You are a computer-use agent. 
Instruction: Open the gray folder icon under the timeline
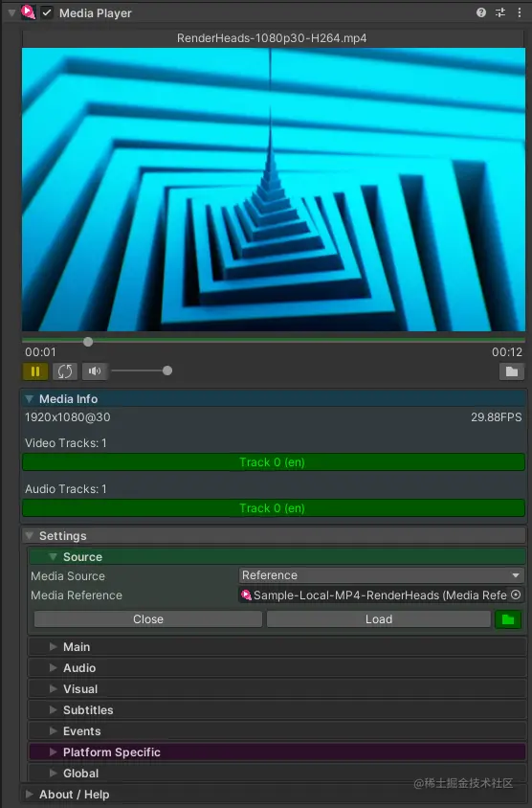pyautogui.click(x=511, y=371)
